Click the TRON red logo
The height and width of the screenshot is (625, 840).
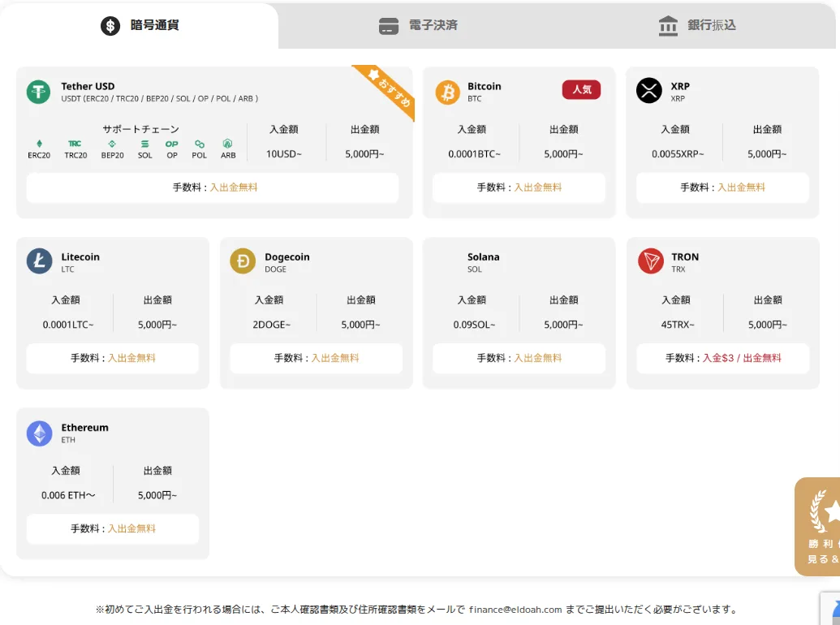click(x=651, y=261)
